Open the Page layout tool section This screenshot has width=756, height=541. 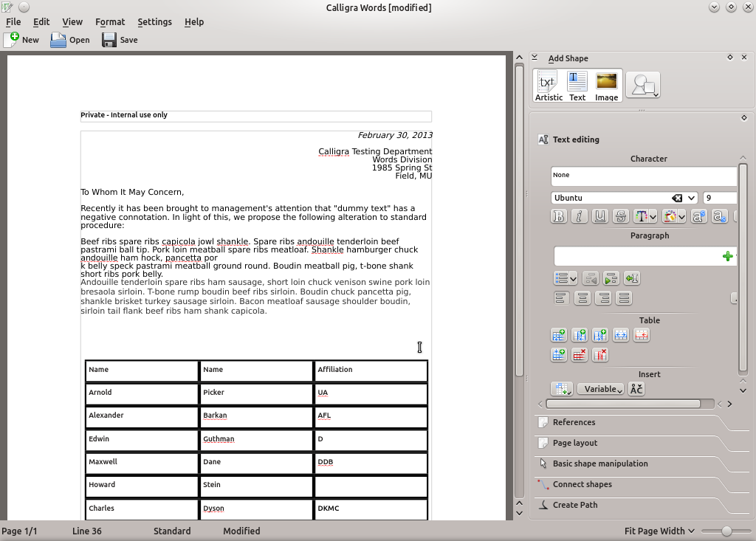(x=574, y=443)
